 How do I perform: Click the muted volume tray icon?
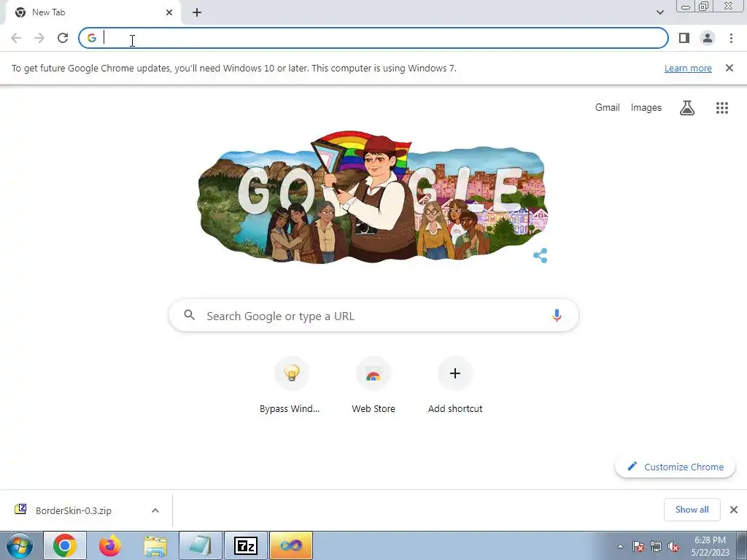coord(673,546)
